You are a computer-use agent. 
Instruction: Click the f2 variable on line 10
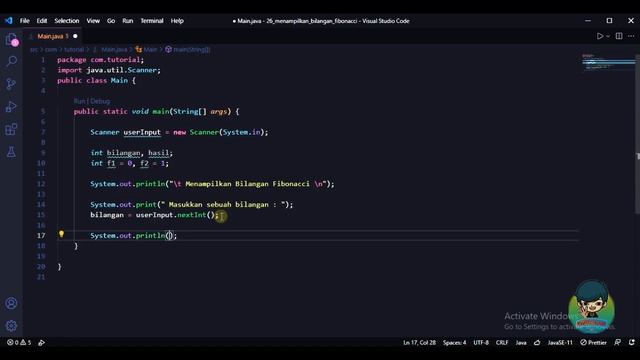144,163
